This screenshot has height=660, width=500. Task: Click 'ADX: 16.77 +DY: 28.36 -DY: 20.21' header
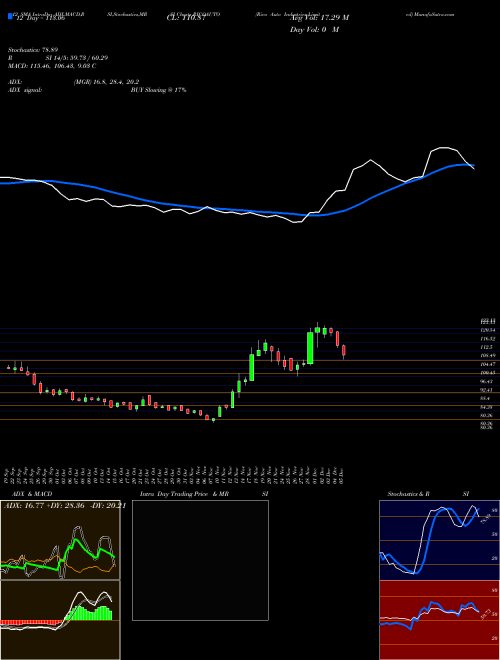[65, 506]
